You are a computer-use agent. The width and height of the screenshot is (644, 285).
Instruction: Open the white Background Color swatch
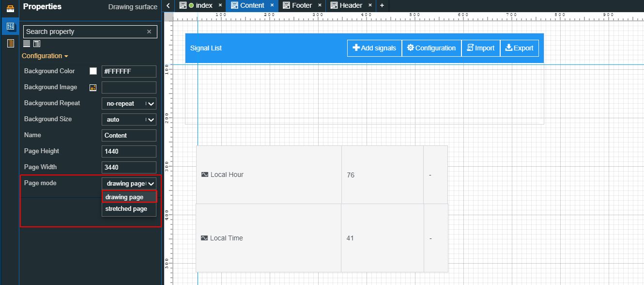coord(93,71)
